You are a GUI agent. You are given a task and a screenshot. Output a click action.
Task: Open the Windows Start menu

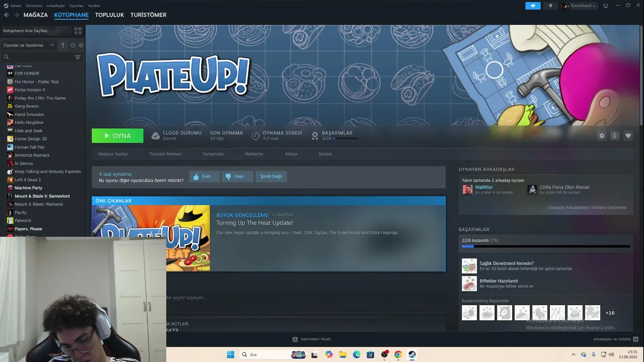[230, 354]
